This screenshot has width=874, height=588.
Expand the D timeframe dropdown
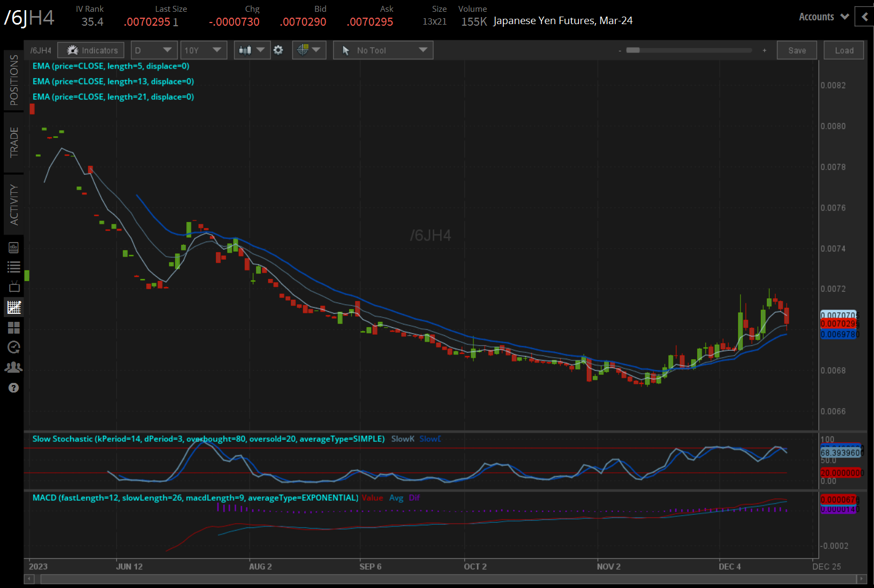[154, 50]
